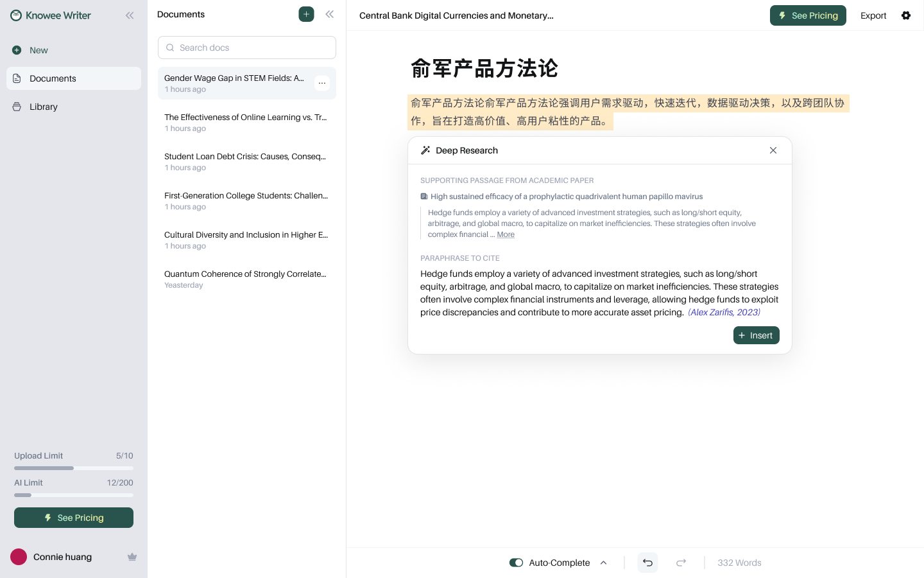Open three-dot menu for Gender Wage Gap doc
The height and width of the screenshot is (578, 924).
pyautogui.click(x=322, y=83)
